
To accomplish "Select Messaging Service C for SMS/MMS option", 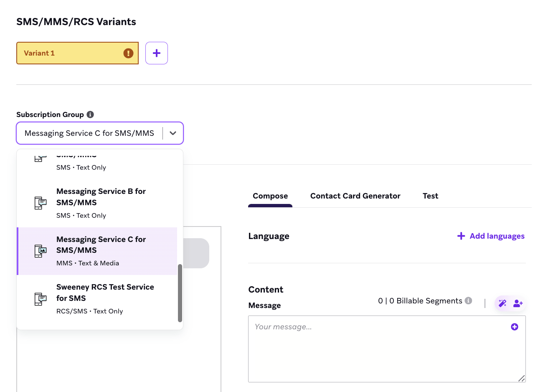I will (97, 251).
